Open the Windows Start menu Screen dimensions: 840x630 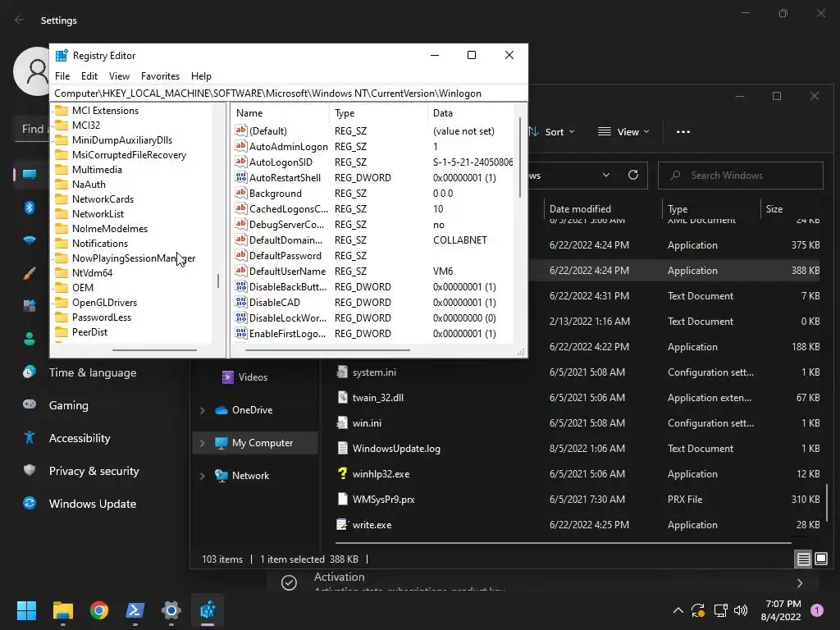26,610
